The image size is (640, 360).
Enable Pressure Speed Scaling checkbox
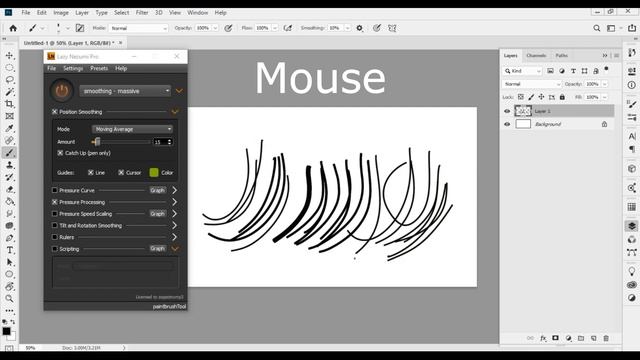(x=55, y=213)
